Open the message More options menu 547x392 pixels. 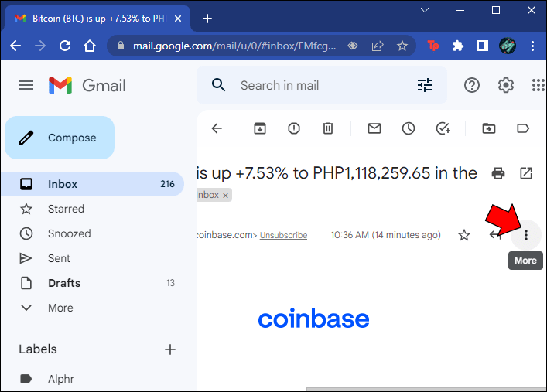(x=525, y=235)
